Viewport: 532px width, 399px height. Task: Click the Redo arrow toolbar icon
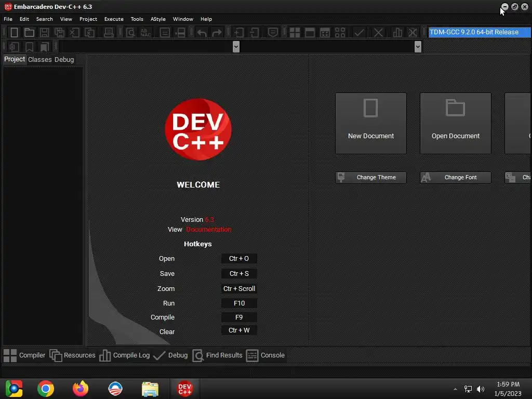tap(217, 33)
